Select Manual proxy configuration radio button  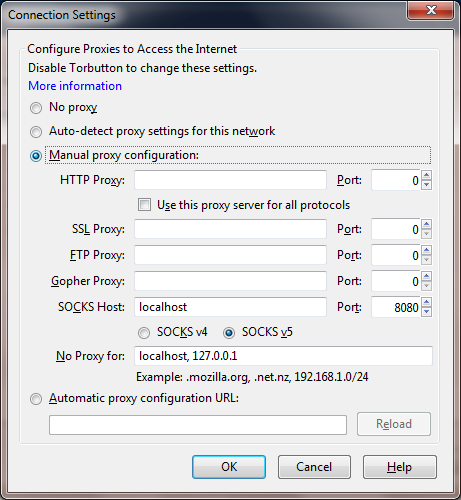click(36, 156)
